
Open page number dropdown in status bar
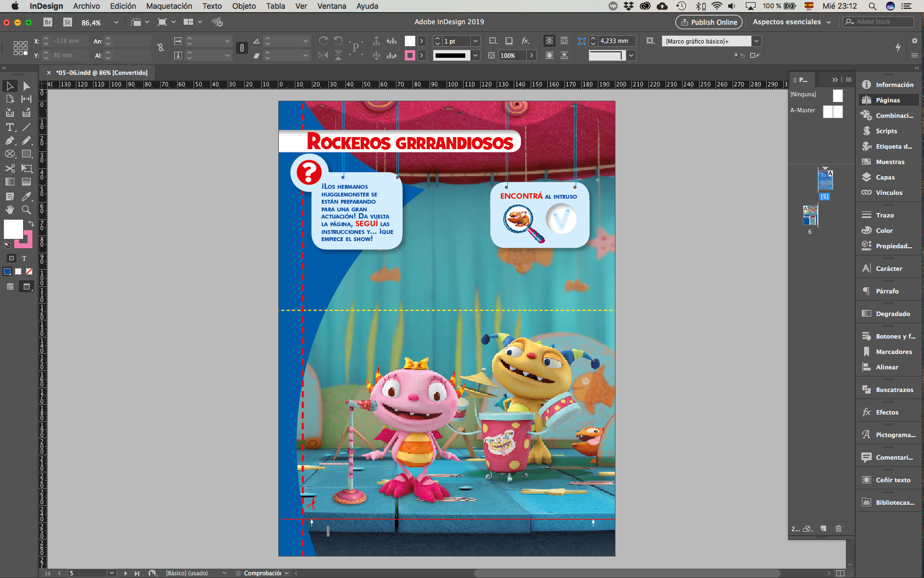[x=112, y=573]
